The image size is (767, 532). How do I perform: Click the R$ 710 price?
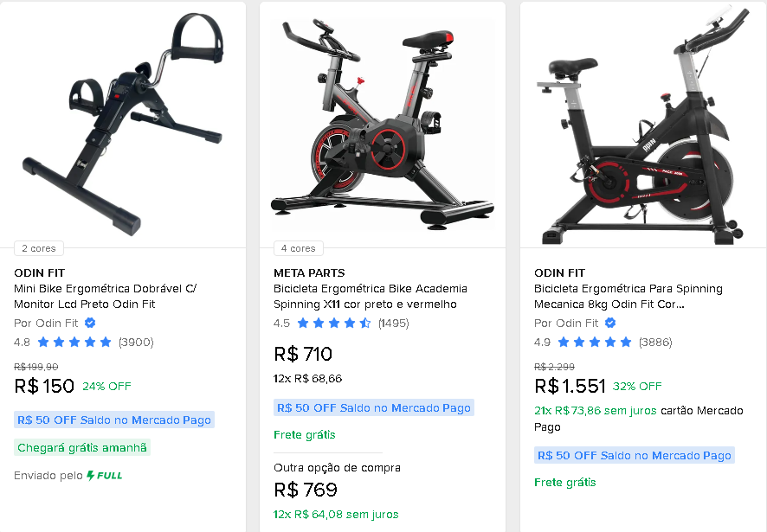pos(303,354)
